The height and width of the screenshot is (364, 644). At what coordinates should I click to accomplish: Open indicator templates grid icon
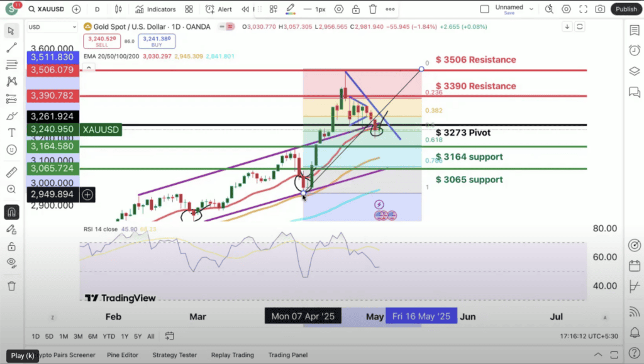pyautogui.click(x=189, y=9)
